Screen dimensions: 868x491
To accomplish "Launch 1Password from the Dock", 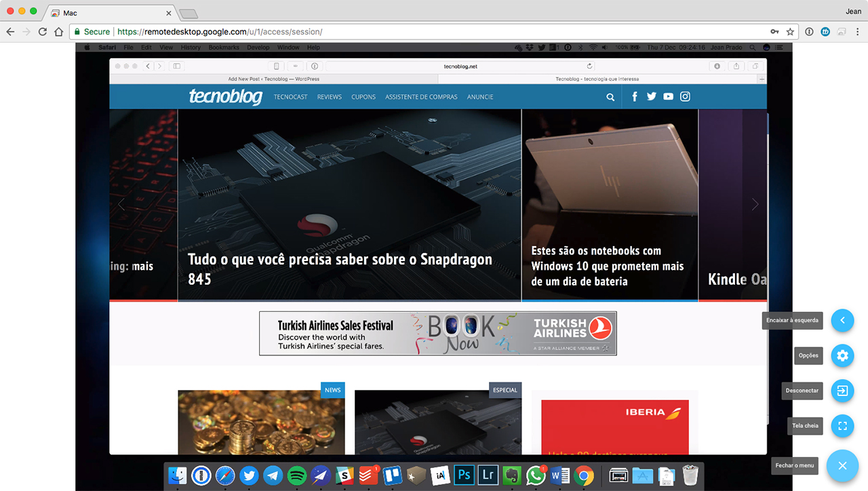I will coord(201,476).
